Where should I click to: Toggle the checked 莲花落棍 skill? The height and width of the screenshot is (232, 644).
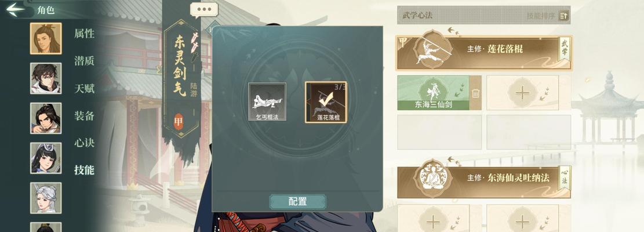point(326,102)
